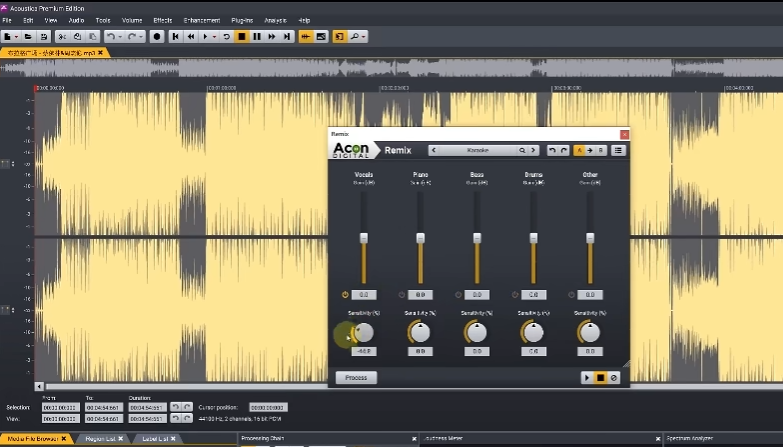
Task: Switch to the Region List tab
Action: 100,439
